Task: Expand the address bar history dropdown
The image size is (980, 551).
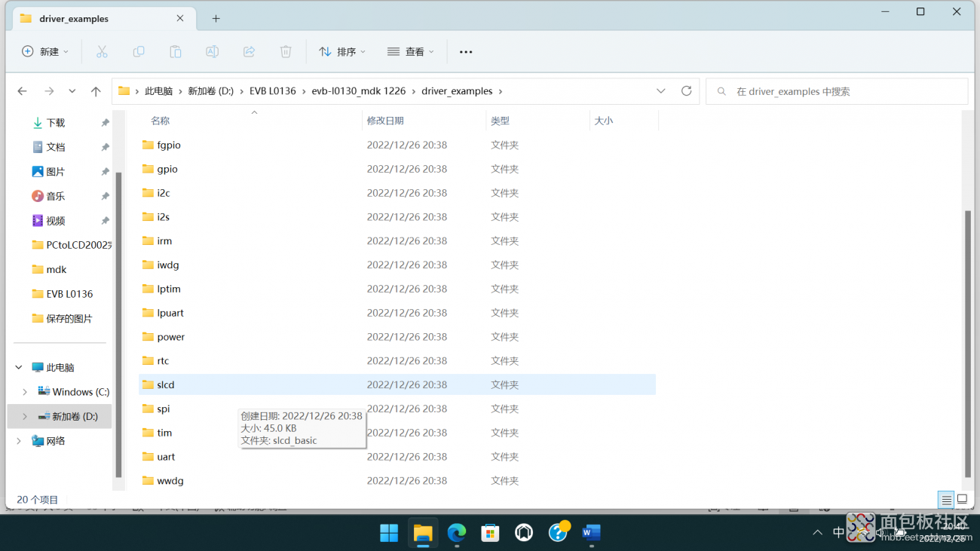Action: [x=661, y=91]
